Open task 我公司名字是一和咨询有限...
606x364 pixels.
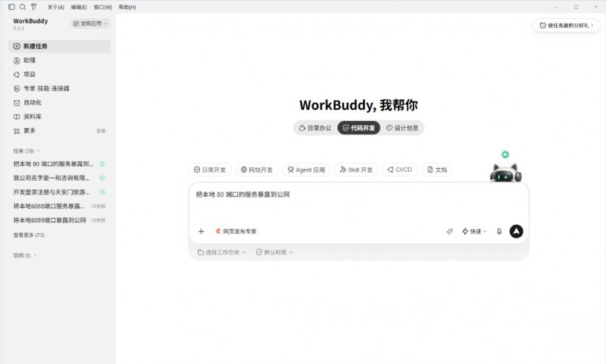[x=52, y=178]
